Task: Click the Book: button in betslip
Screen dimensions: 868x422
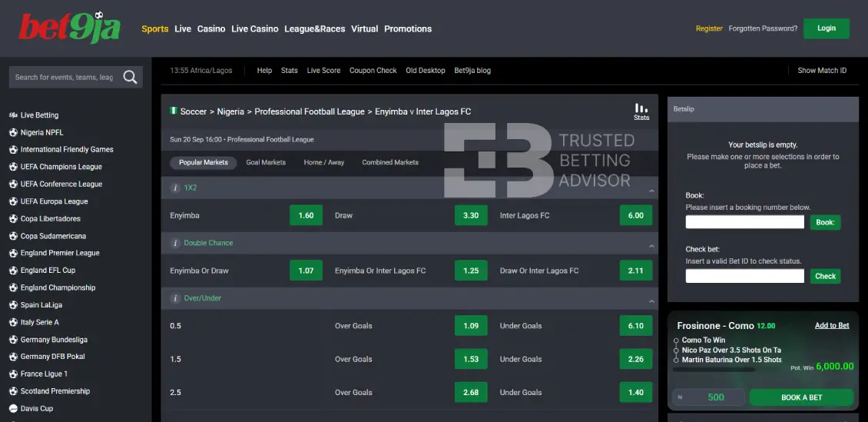Action: tap(826, 222)
